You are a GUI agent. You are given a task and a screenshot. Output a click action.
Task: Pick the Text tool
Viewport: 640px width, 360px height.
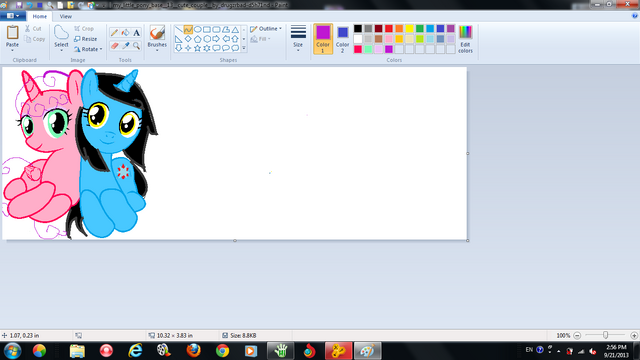137,33
